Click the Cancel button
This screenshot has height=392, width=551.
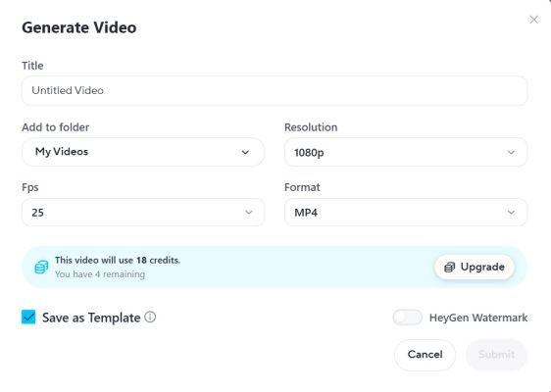[x=425, y=355]
